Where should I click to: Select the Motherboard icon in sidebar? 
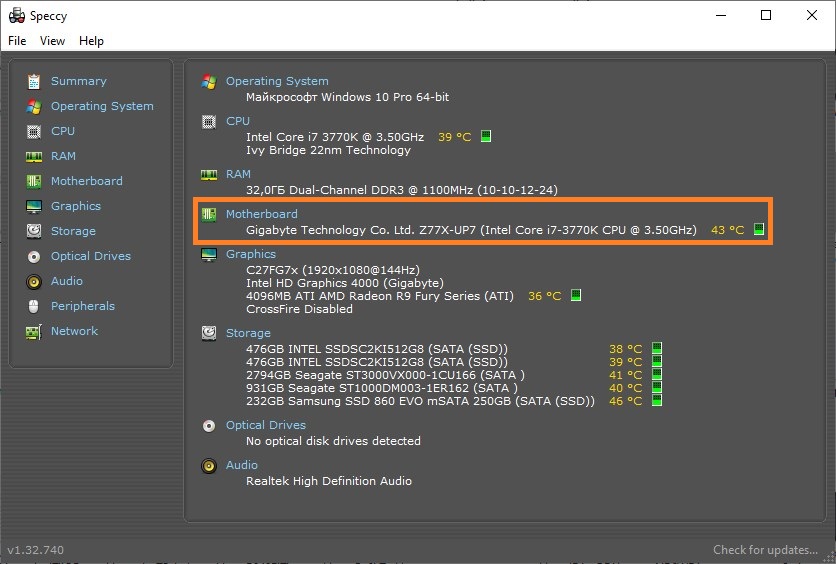pos(34,181)
